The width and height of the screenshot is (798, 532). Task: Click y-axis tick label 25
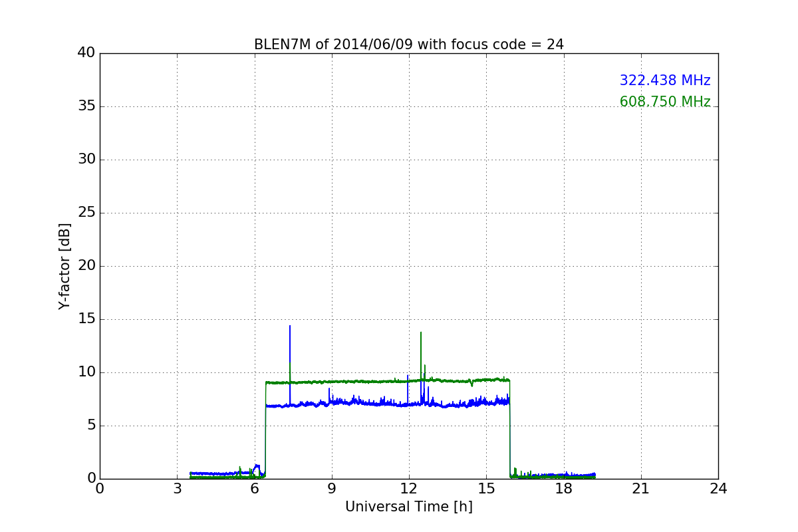click(x=86, y=213)
